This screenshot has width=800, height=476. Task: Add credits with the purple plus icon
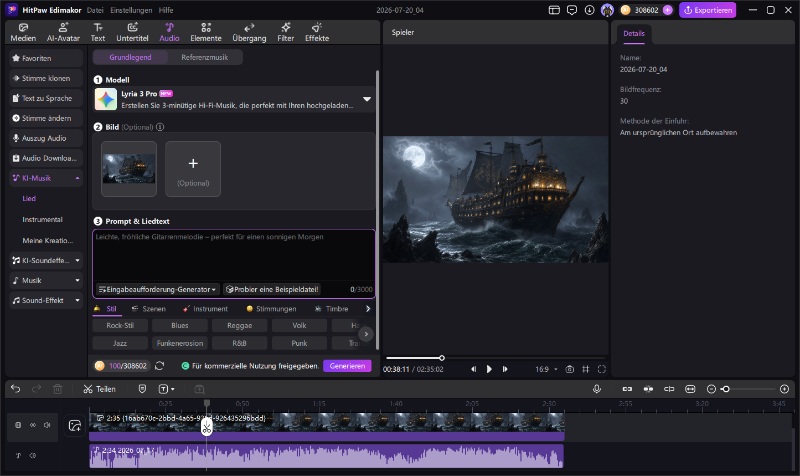667,10
